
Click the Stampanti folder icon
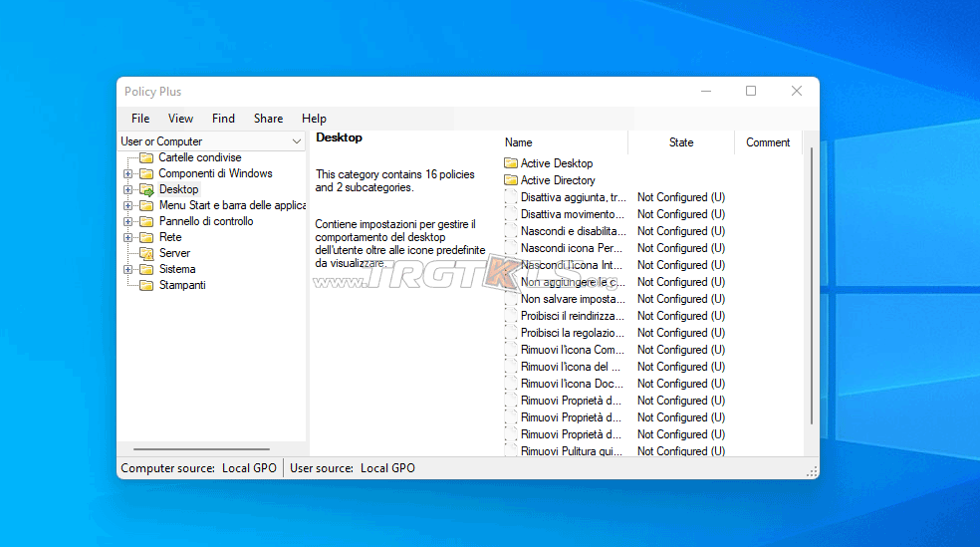(146, 285)
